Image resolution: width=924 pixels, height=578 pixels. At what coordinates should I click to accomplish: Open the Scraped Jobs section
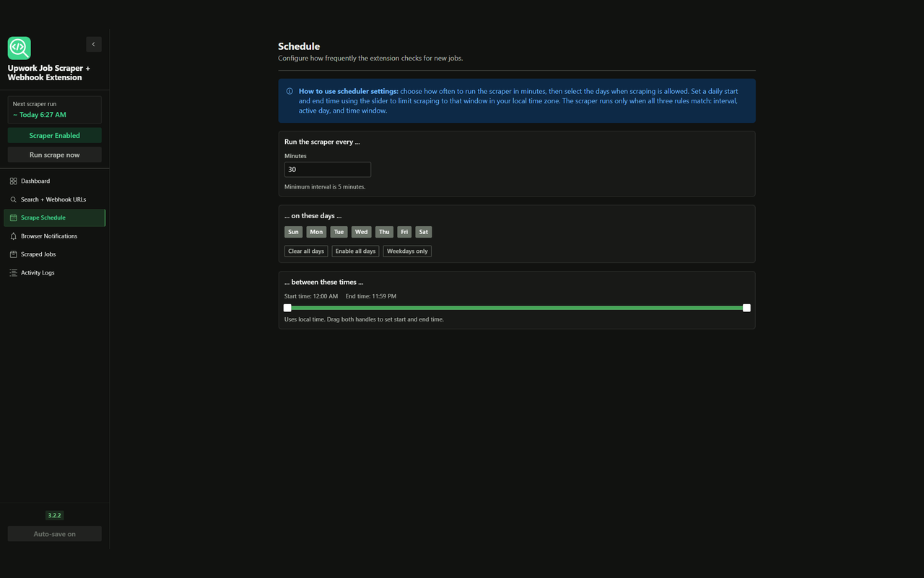point(55,254)
